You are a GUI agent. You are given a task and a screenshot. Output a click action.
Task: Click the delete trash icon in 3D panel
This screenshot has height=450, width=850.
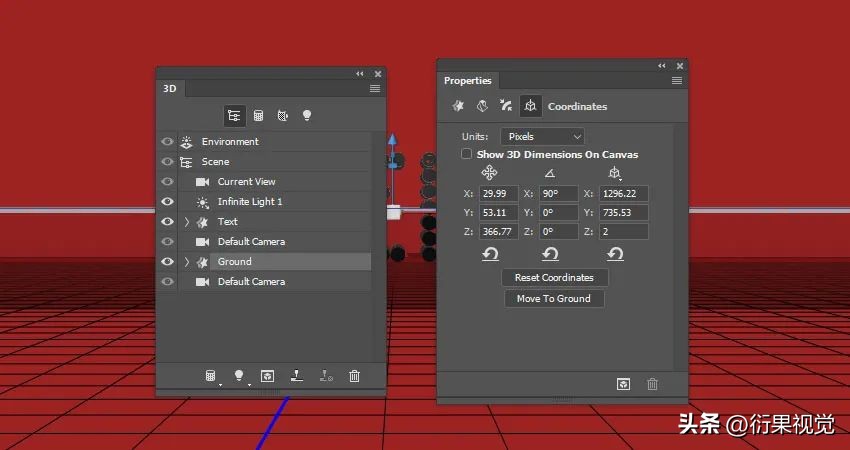[354, 376]
